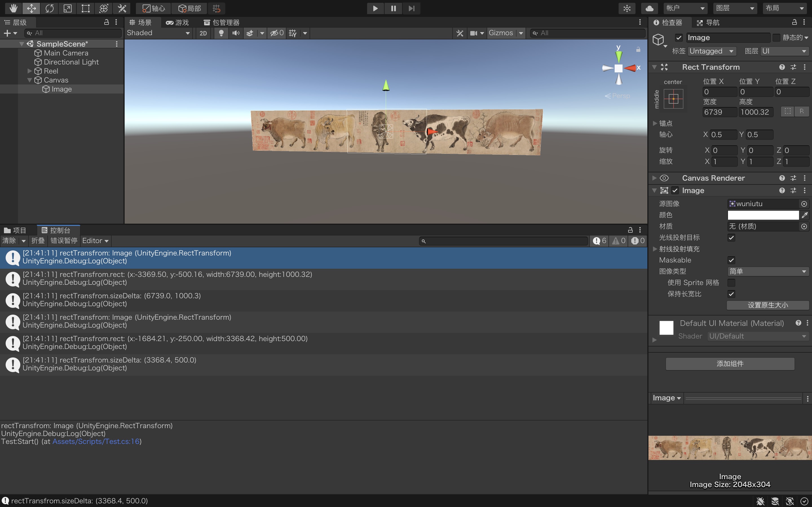
Task: Pick color with the eyedropper icon
Action: coord(805,215)
